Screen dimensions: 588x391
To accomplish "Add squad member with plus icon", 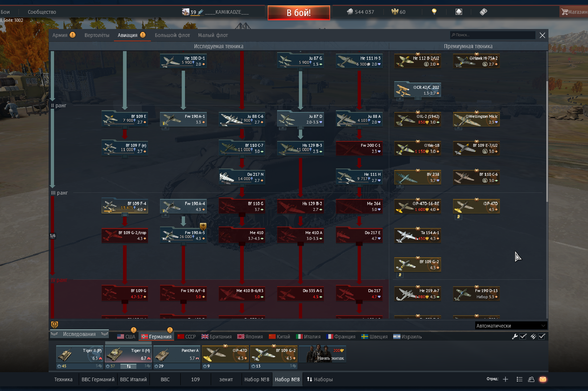I will [x=505, y=379].
